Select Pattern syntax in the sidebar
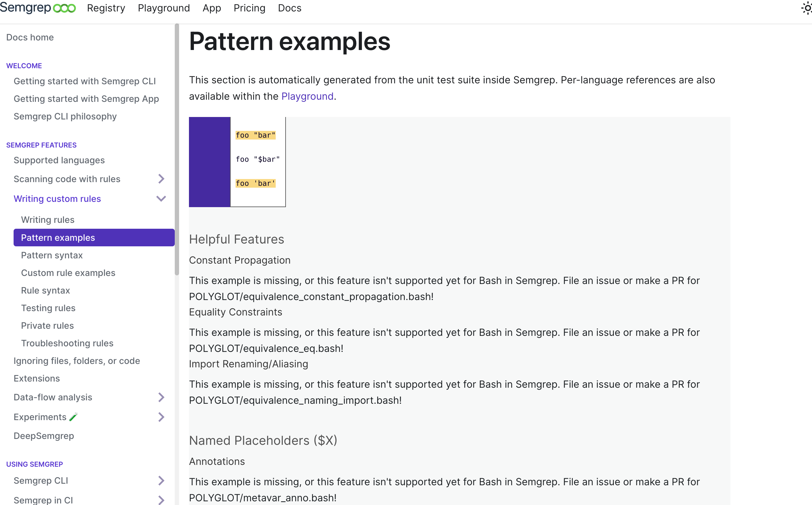 [x=52, y=255]
